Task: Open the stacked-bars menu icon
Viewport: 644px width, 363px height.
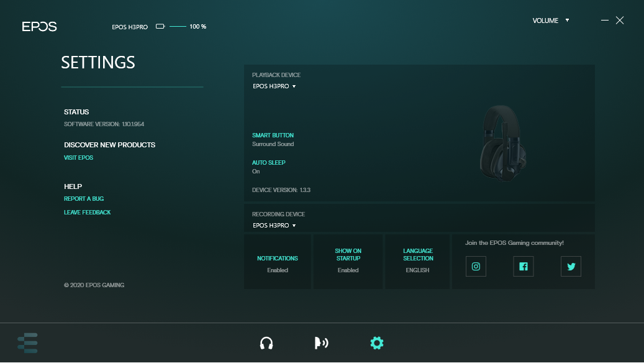Action: pyautogui.click(x=27, y=343)
